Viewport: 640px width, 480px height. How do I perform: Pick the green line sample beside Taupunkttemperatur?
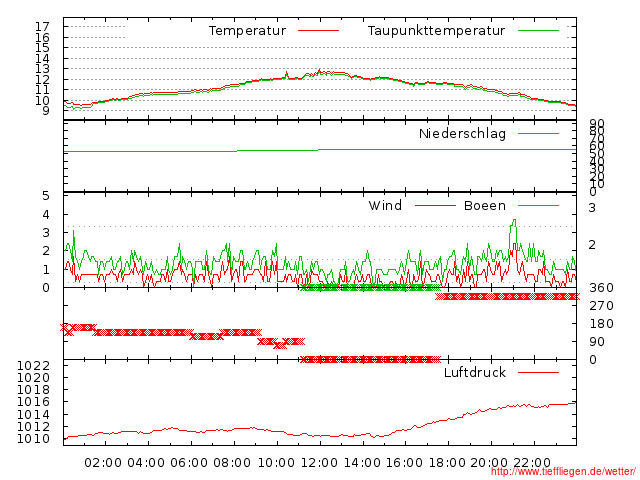[538, 31]
